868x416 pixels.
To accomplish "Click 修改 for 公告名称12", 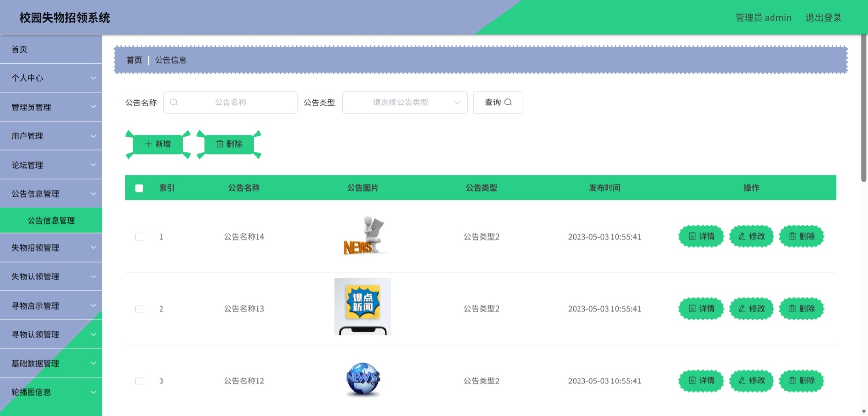I will click(751, 381).
